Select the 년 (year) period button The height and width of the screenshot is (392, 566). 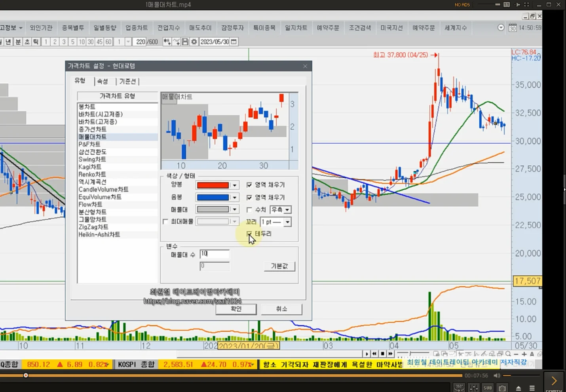8,42
